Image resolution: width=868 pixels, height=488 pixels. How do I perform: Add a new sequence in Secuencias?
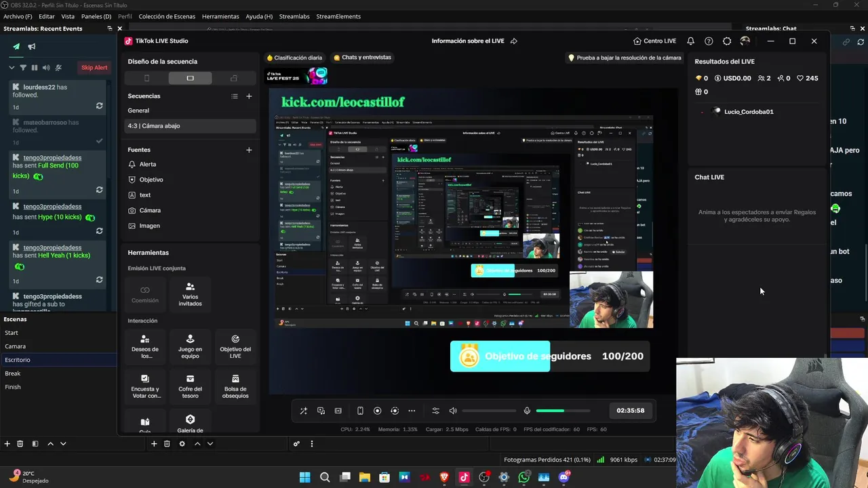tap(249, 96)
